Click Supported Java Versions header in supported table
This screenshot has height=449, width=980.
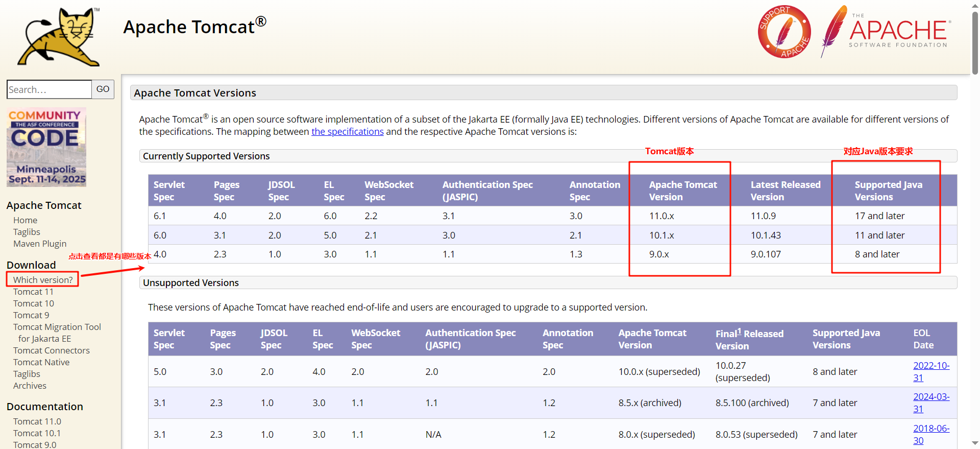tap(888, 191)
